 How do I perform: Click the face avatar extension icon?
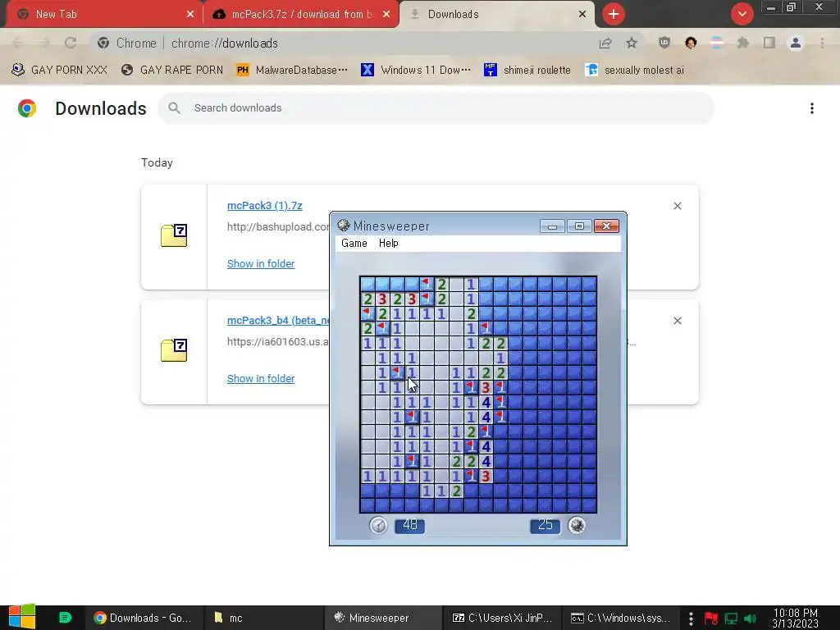point(691,43)
